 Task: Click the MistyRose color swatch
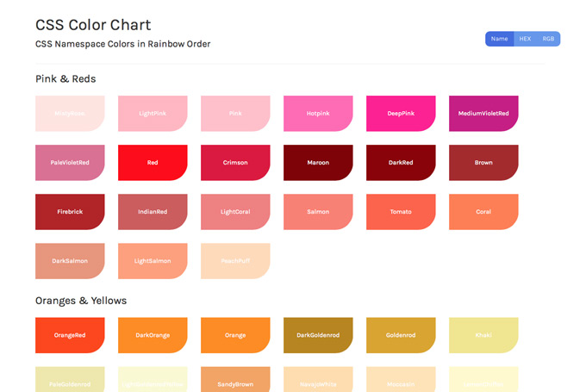point(70,114)
